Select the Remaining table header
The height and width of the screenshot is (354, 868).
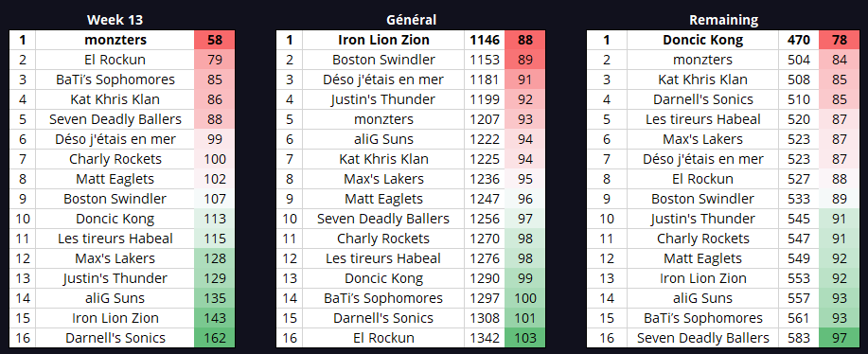tap(723, 20)
